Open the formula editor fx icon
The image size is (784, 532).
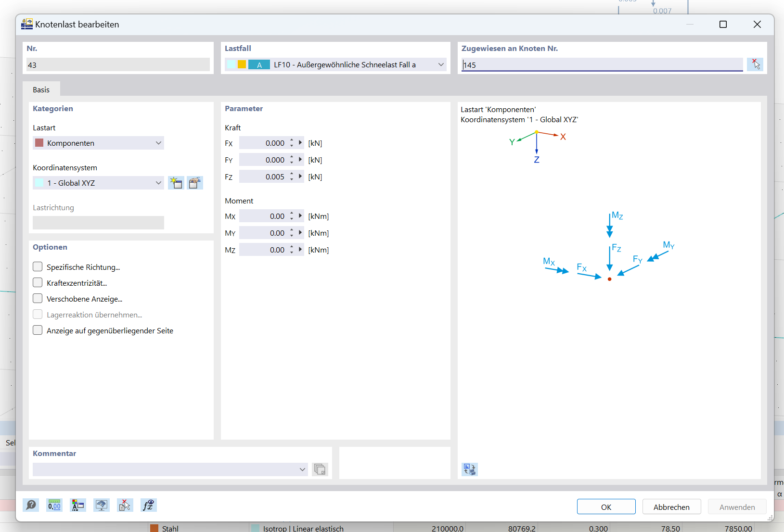[149, 505]
